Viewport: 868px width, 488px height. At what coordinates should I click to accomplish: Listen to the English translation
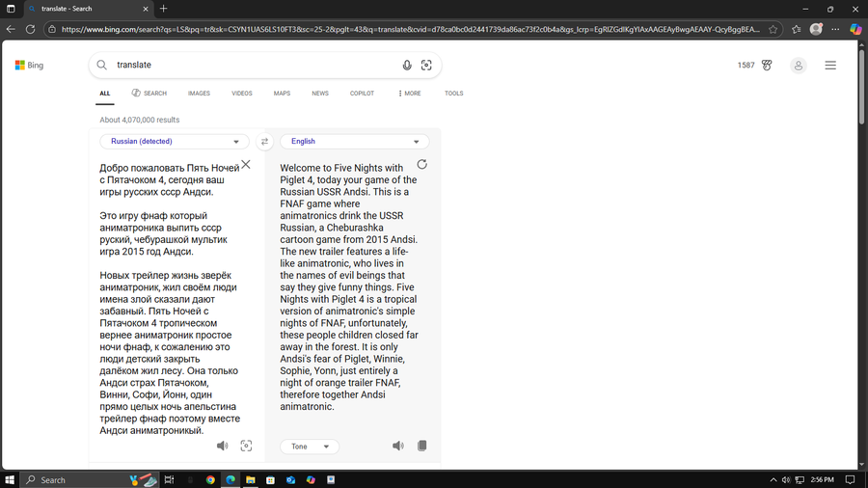click(398, 446)
